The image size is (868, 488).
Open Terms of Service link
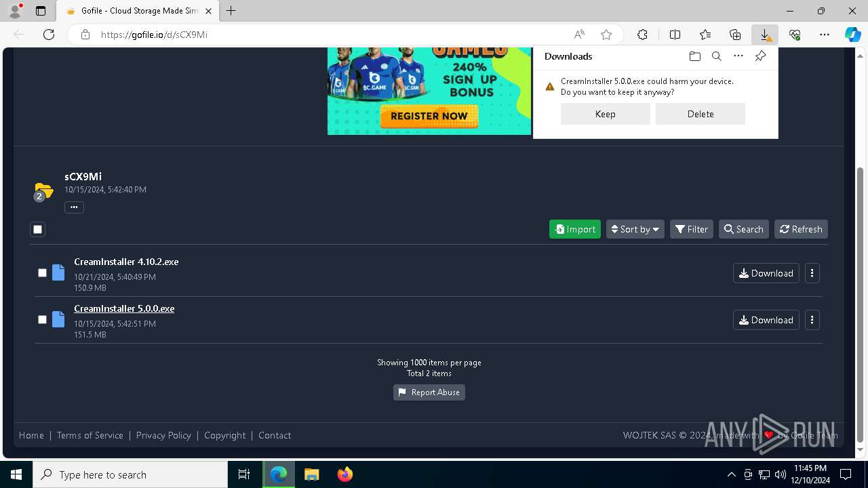pyautogui.click(x=90, y=435)
